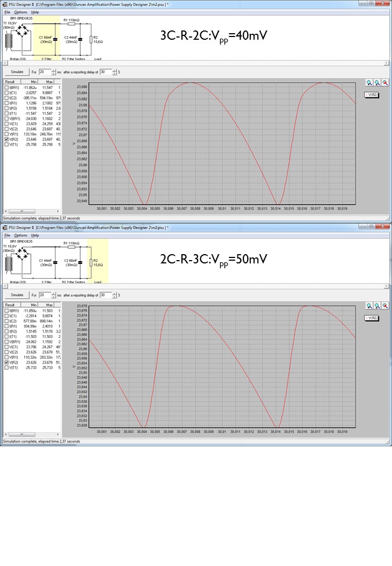Open Help menu in the 2C-R-3C window

point(35,235)
